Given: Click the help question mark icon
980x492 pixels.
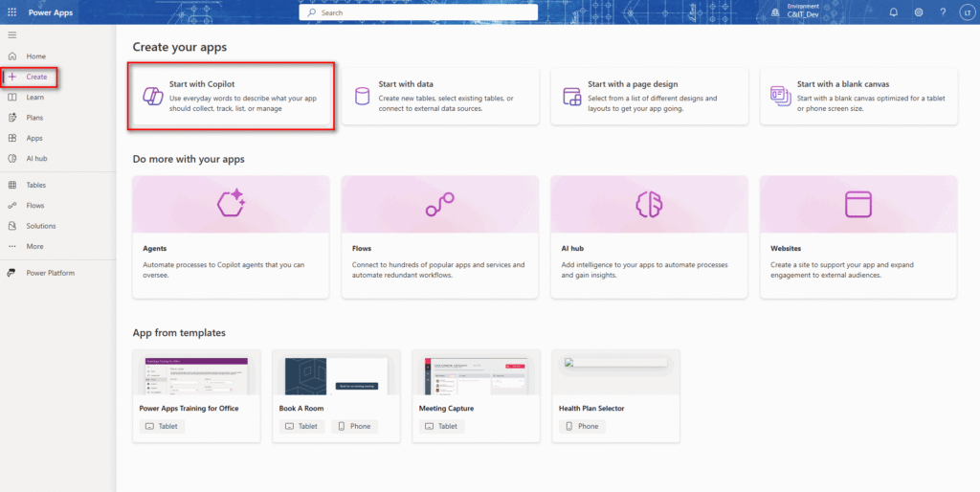Looking at the screenshot, I should [943, 12].
